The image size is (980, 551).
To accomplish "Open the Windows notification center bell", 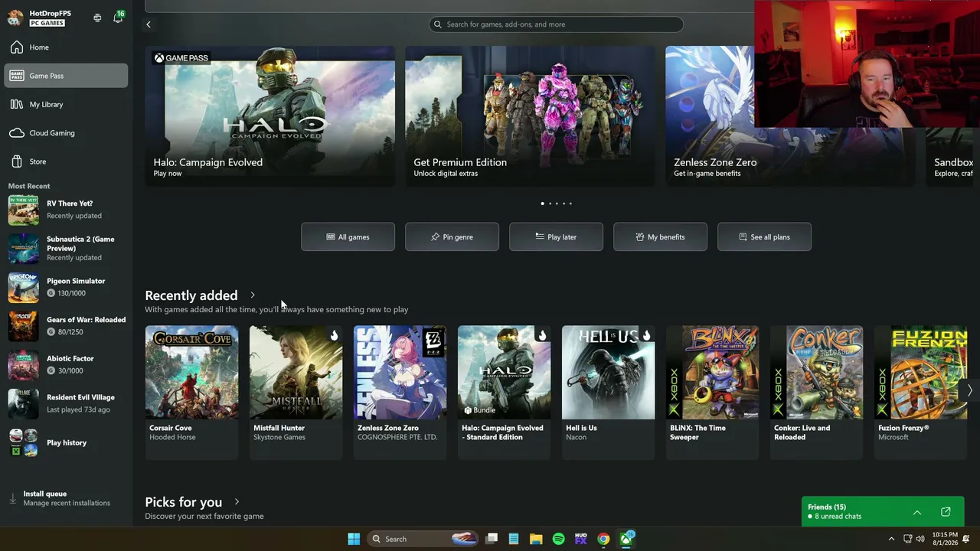I will point(966,539).
